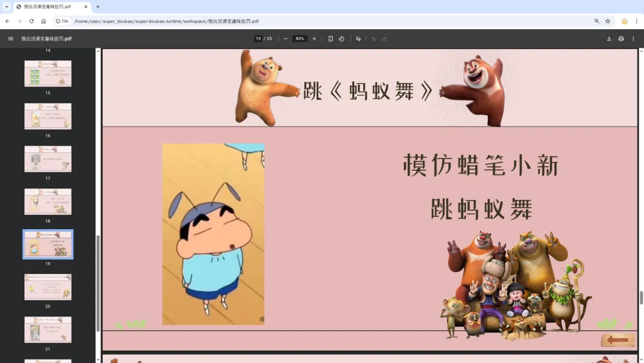Click the page number field showing 19
The width and height of the screenshot is (644, 363).
point(258,39)
